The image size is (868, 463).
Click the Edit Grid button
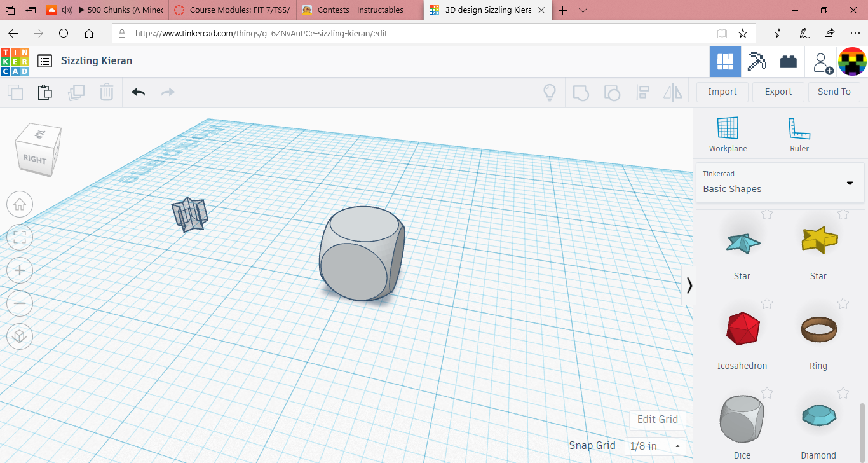tap(658, 419)
